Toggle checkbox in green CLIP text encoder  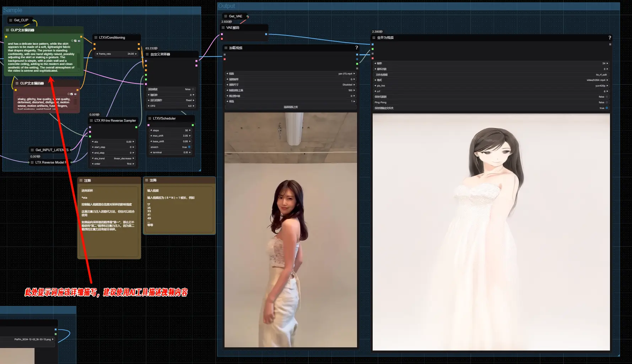point(75,41)
